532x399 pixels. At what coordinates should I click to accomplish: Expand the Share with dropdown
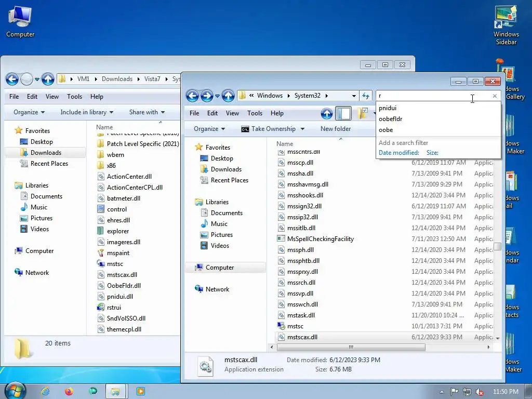tap(147, 112)
